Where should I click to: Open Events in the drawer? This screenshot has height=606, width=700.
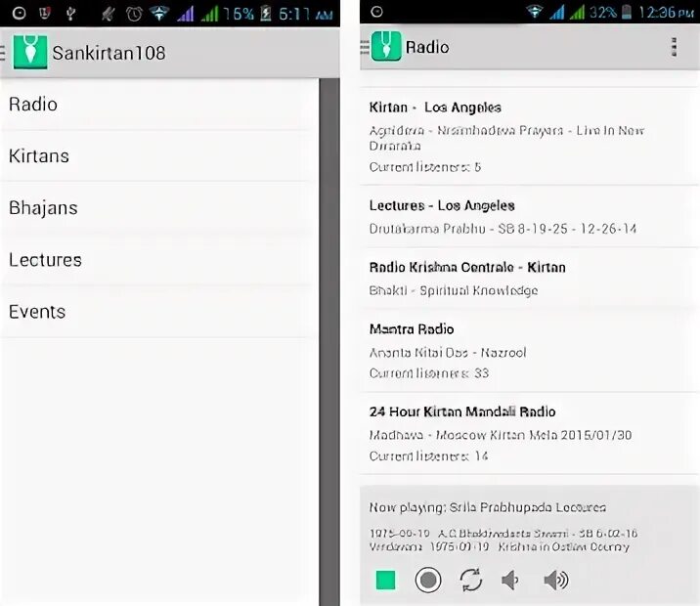(159, 312)
